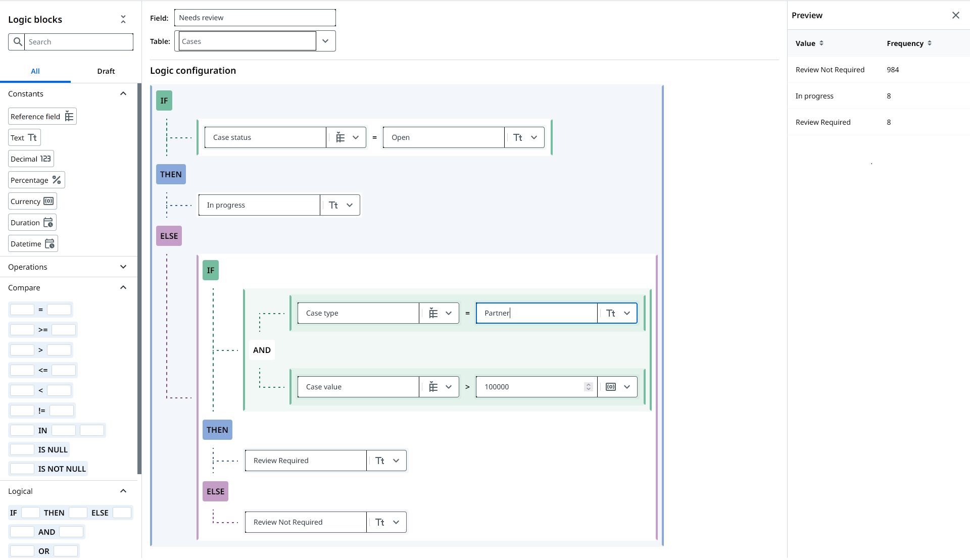Select the Text constant block
The width and height of the screenshot is (970, 560).
click(24, 137)
